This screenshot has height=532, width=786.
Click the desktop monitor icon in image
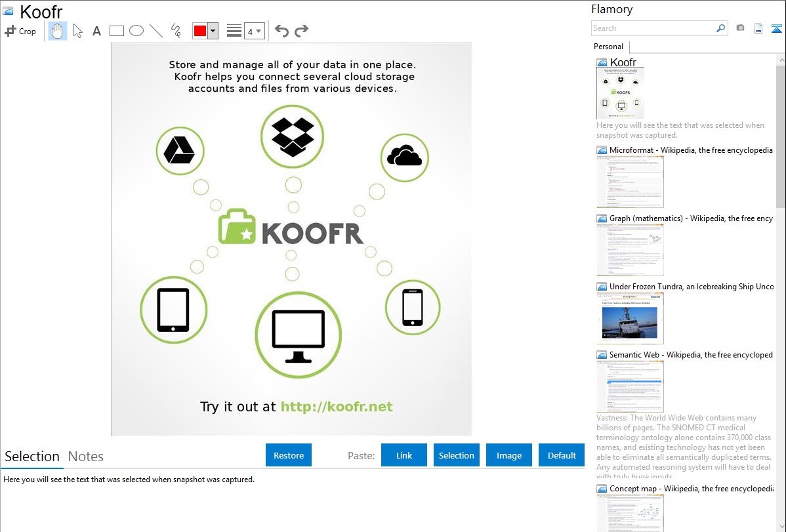(x=299, y=336)
